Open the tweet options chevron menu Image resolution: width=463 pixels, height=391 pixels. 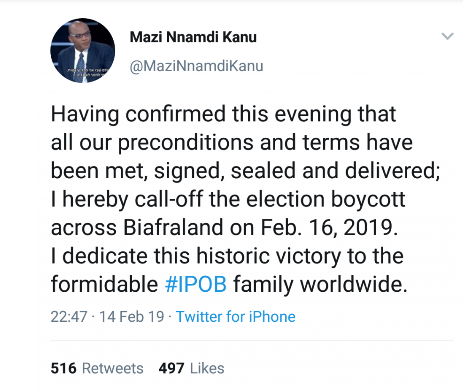pyautogui.click(x=447, y=36)
